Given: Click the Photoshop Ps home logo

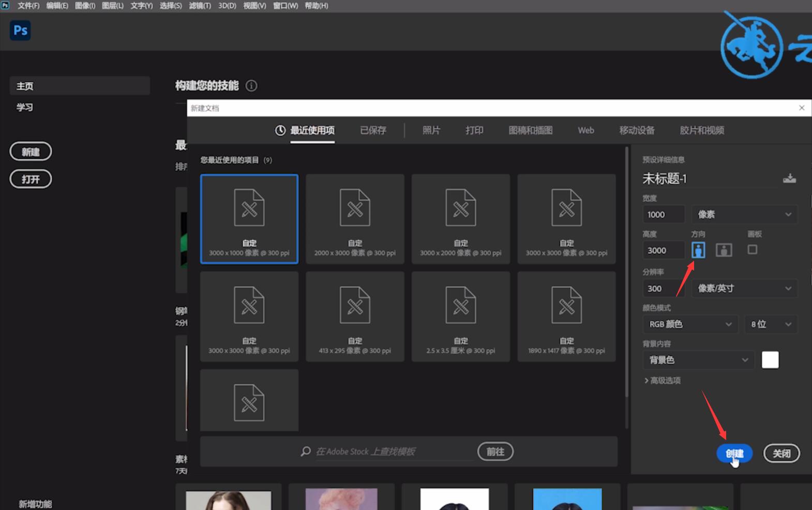Looking at the screenshot, I should click(20, 30).
